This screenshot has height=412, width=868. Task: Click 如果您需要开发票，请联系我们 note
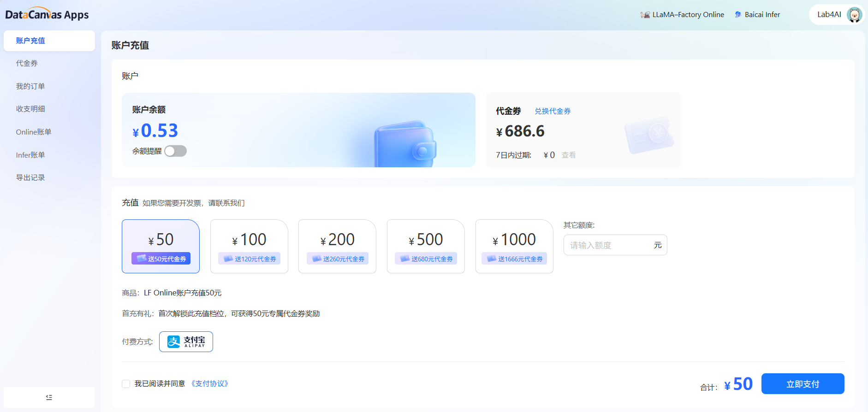(194, 203)
